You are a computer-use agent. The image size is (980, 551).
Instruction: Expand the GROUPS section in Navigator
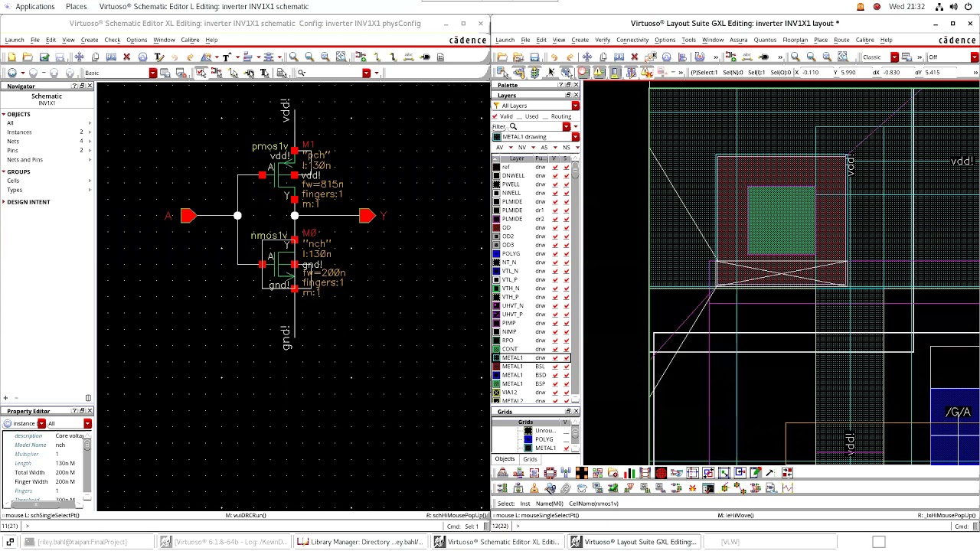pos(4,171)
